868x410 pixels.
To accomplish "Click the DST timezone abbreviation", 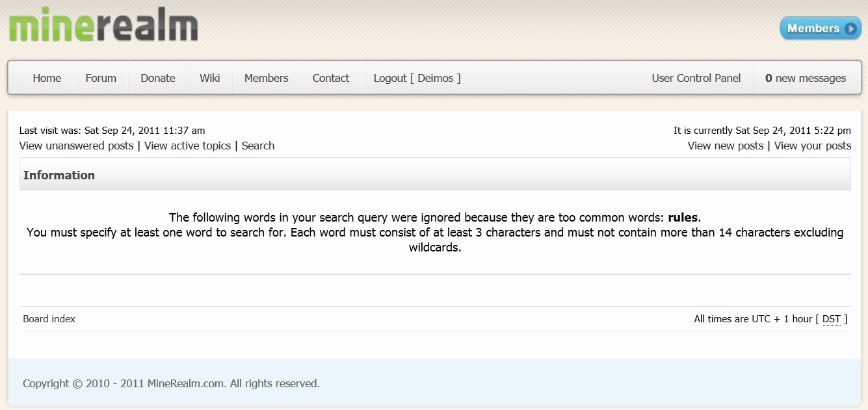I will (831, 319).
